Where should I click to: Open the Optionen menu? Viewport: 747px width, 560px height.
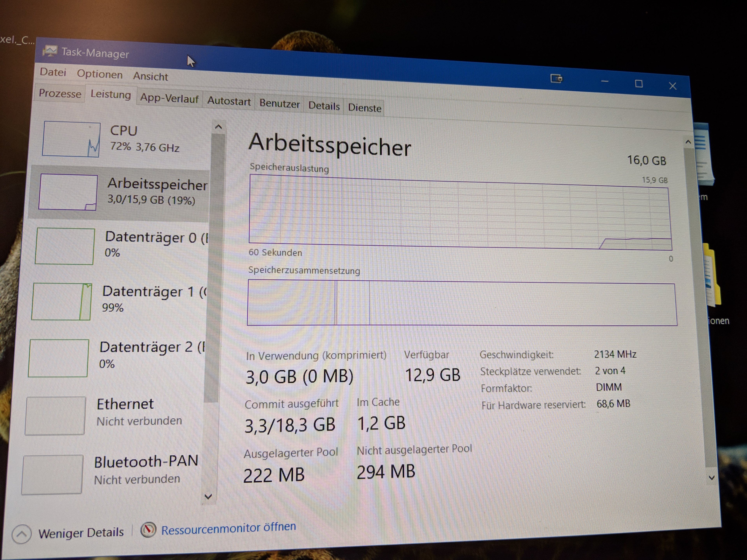pos(100,74)
